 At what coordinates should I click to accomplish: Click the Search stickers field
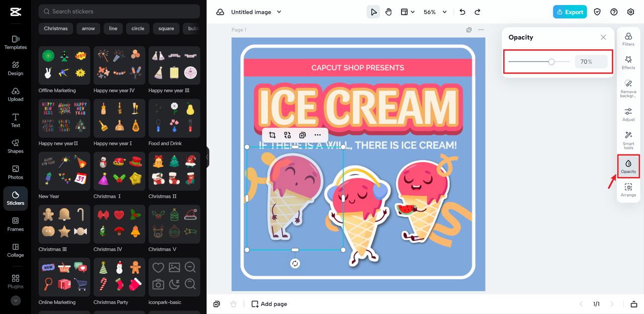pyautogui.click(x=119, y=11)
